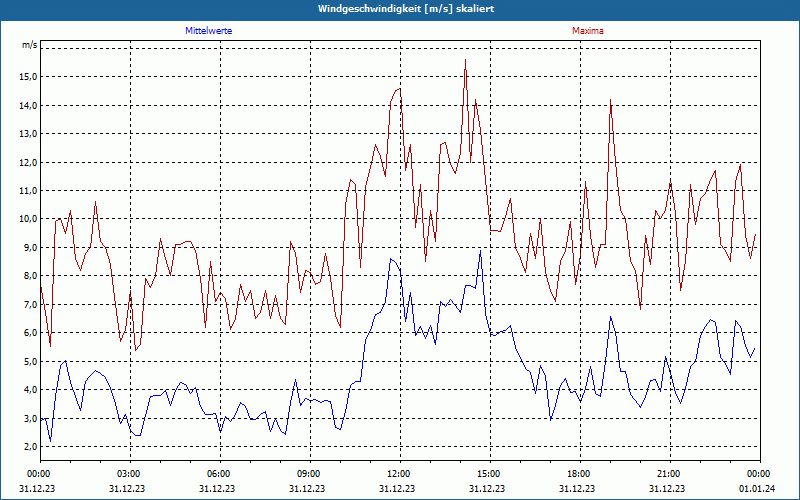Click the 09:00 time axis label
Screen dimensions: 800x500
[308, 474]
